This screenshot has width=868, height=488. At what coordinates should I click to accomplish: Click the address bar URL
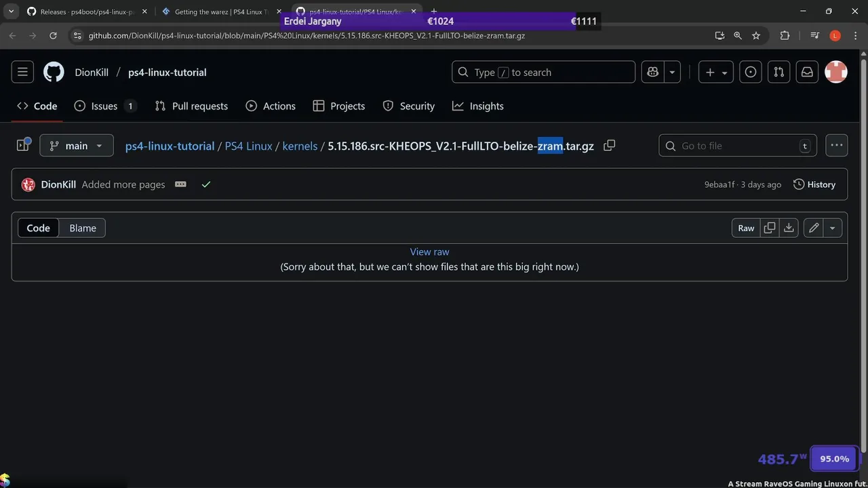coord(307,35)
